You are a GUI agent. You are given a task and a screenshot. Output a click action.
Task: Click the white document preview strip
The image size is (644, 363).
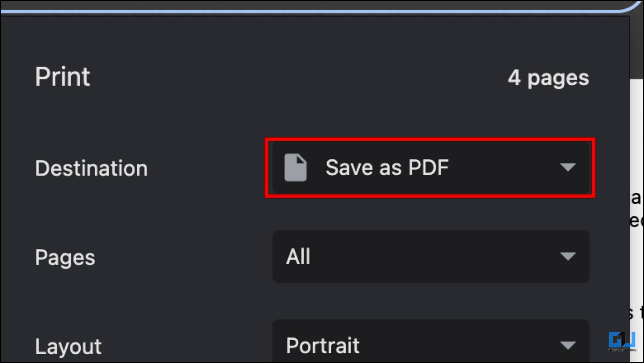(x=636, y=221)
